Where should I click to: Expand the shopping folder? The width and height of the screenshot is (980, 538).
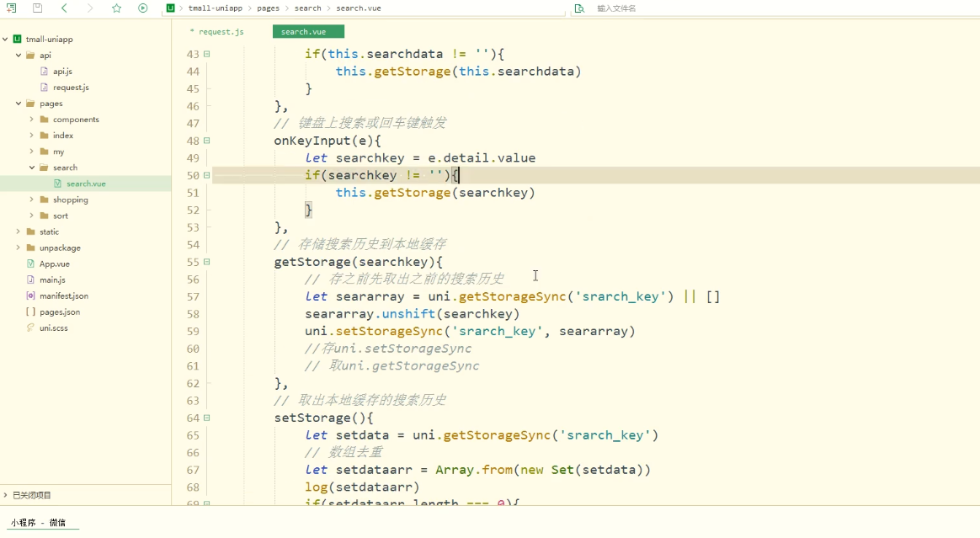tap(31, 200)
